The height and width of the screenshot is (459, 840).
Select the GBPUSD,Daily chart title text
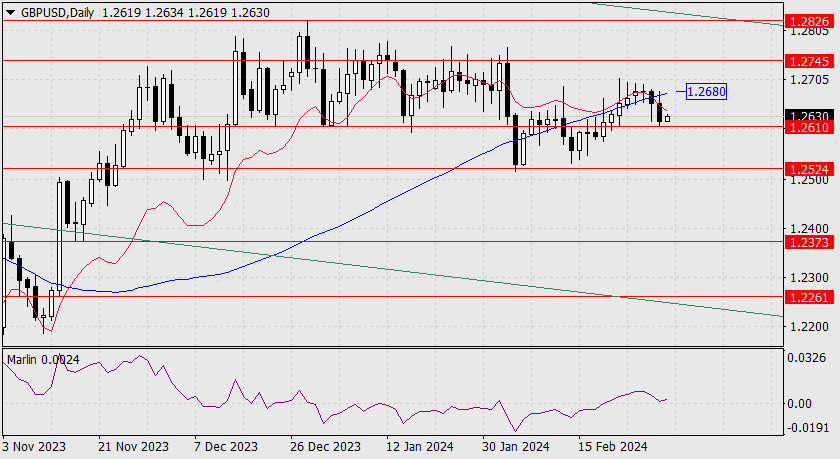click(x=57, y=12)
